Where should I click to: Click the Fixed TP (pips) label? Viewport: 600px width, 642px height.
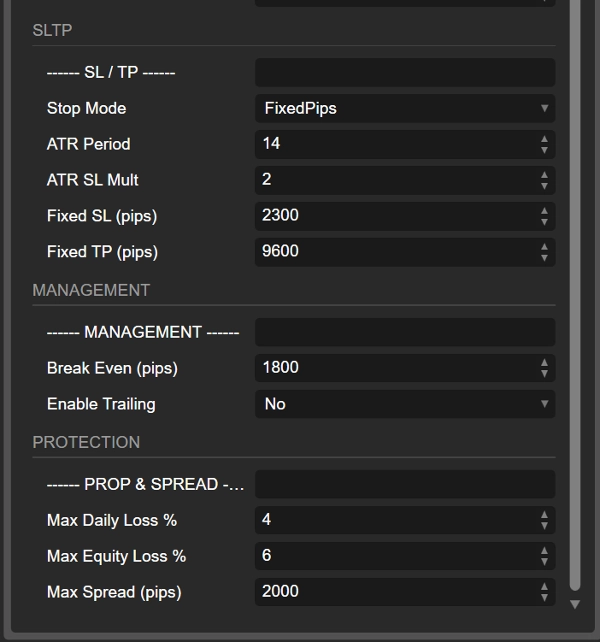[102, 252]
